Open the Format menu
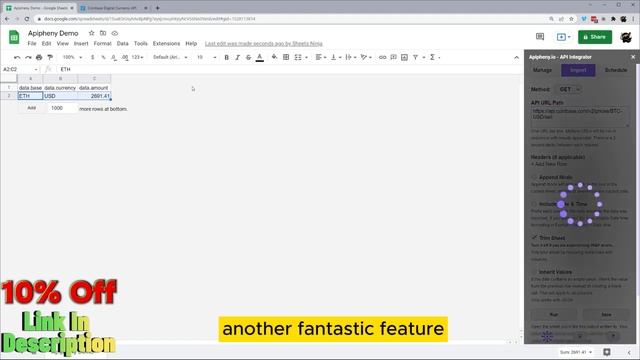The image size is (640, 360). pos(102,43)
